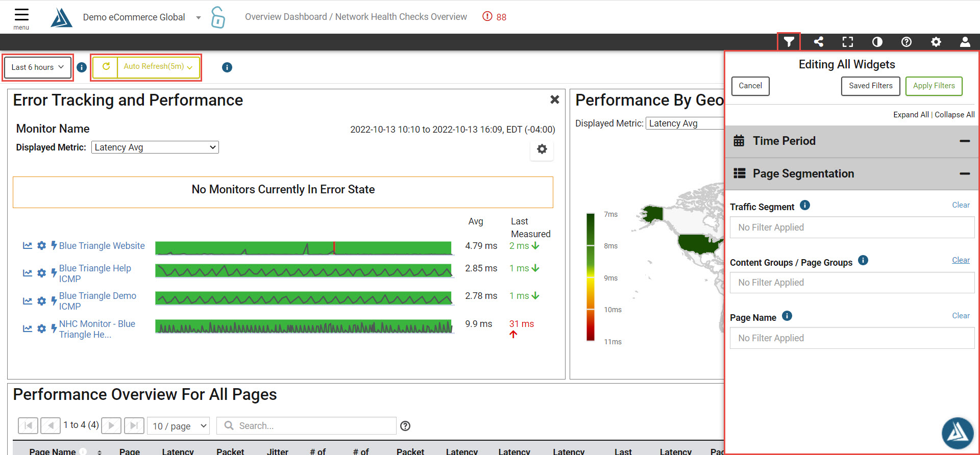Image resolution: width=980 pixels, height=455 pixels.
Task: Open the 10 / page dropdown
Action: pyautogui.click(x=179, y=426)
